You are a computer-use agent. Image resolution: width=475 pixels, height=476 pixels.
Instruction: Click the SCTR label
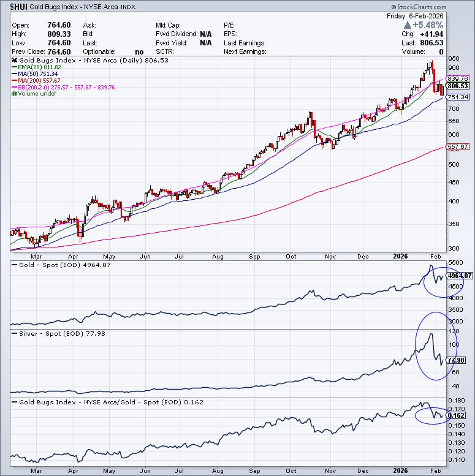coord(165,51)
